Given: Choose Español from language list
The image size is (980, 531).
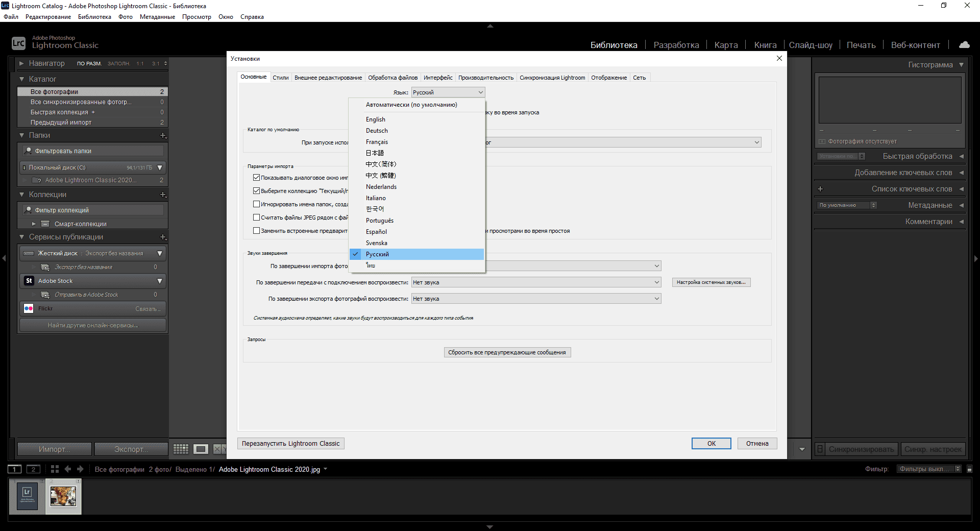Looking at the screenshot, I should 416,232.
